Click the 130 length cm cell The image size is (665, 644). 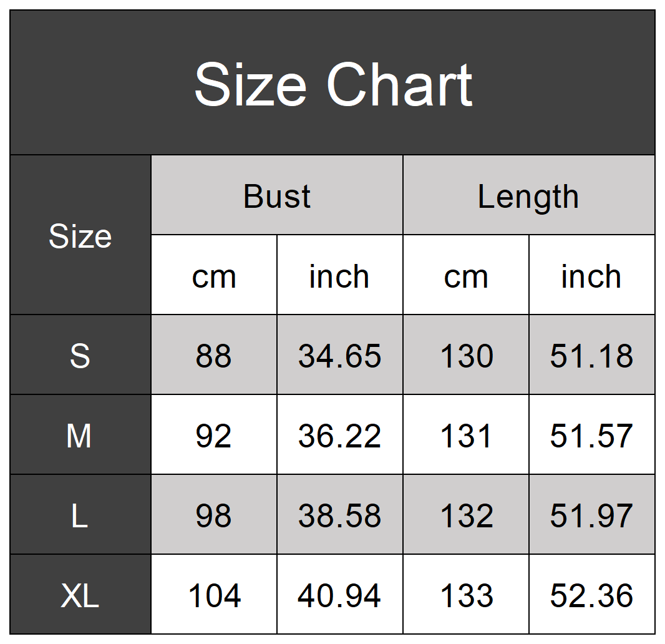coord(466,356)
